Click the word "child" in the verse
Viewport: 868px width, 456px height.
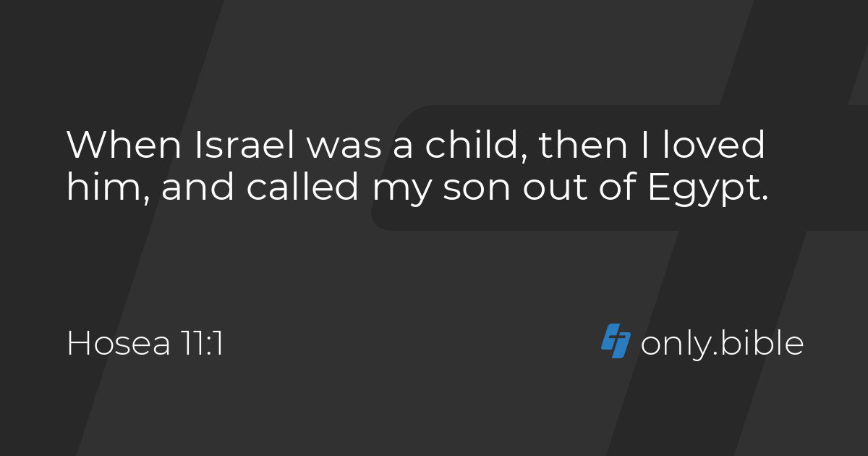pyautogui.click(x=475, y=146)
